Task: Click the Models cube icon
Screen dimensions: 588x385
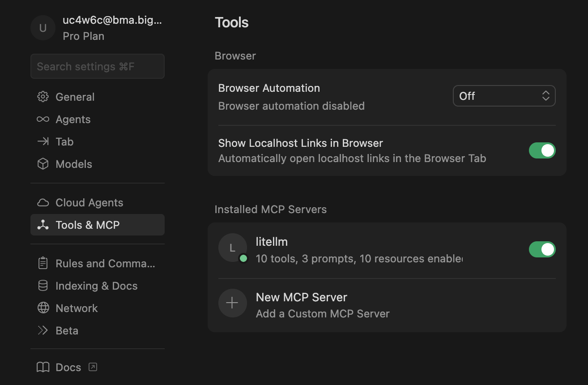Action: click(43, 164)
